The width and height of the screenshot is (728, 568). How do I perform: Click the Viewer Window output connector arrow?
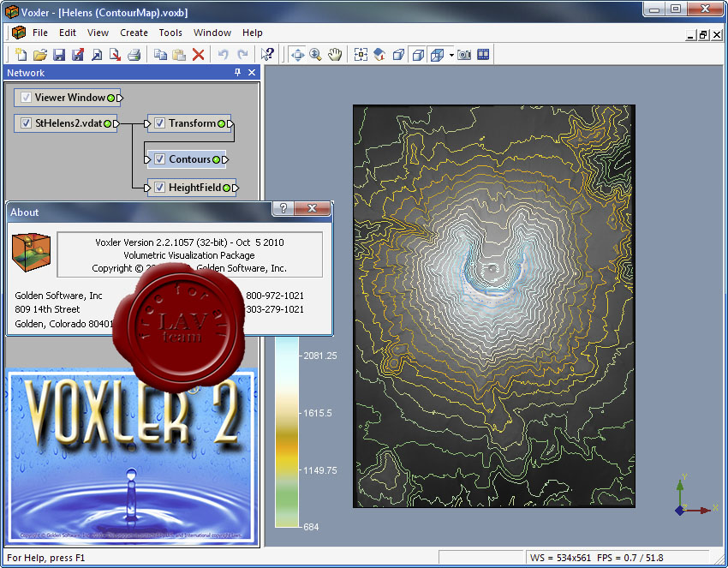[120, 98]
